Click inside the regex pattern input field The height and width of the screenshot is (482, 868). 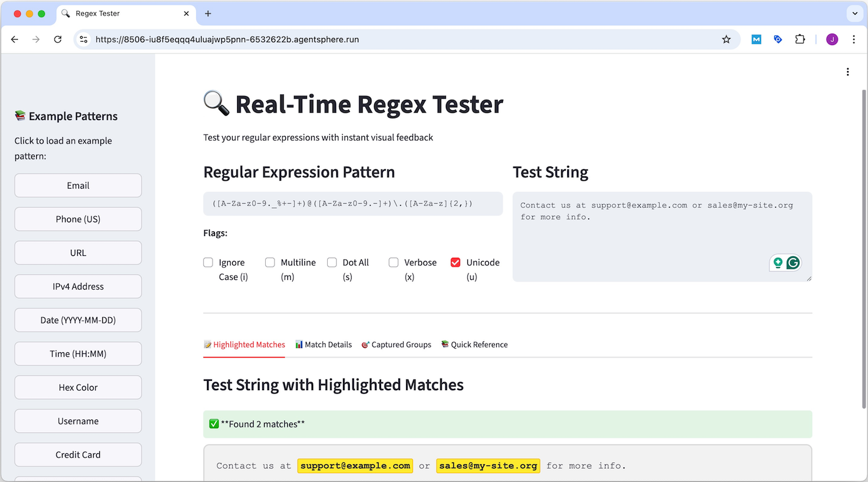353,203
